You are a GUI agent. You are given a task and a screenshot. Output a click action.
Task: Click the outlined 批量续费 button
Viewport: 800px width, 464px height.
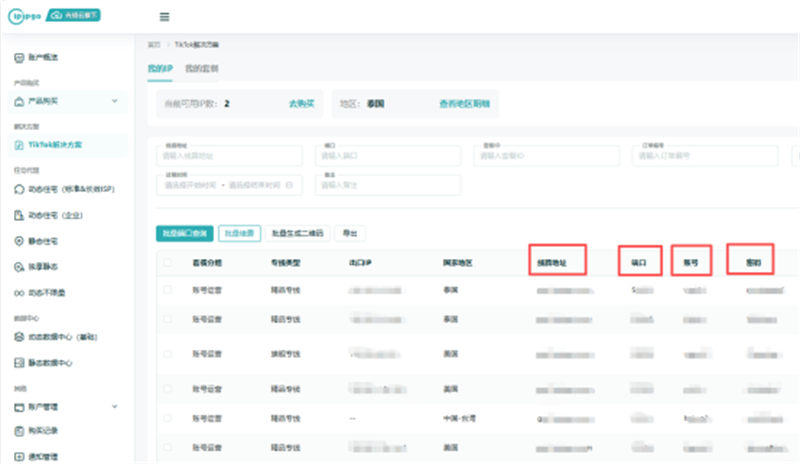pyautogui.click(x=239, y=233)
